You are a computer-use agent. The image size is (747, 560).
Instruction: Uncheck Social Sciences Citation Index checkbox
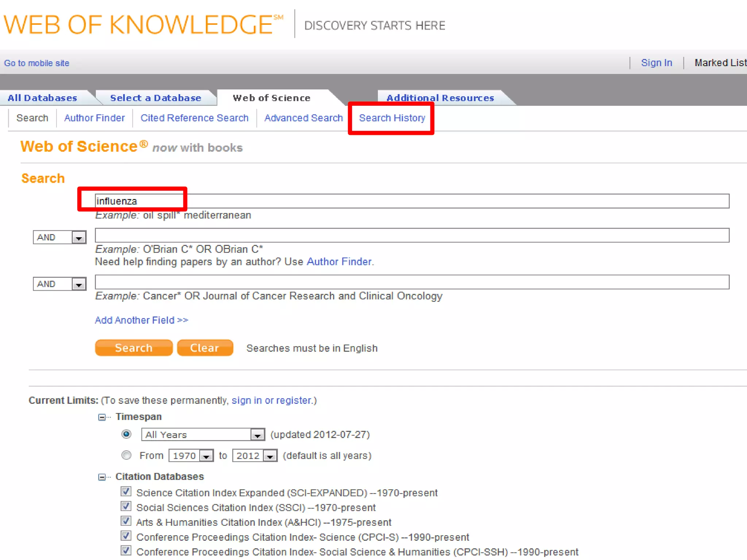click(126, 507)
